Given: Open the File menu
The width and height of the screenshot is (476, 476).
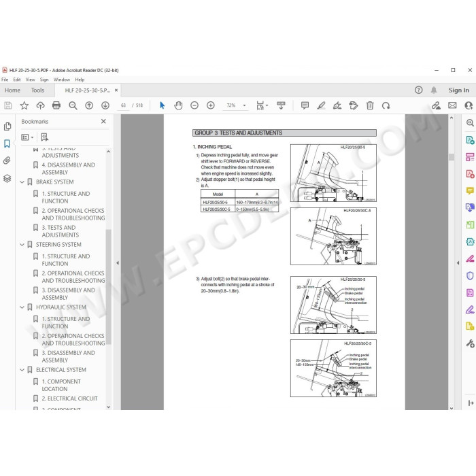Looking at the screenshot, I should [x=5, y=80].
